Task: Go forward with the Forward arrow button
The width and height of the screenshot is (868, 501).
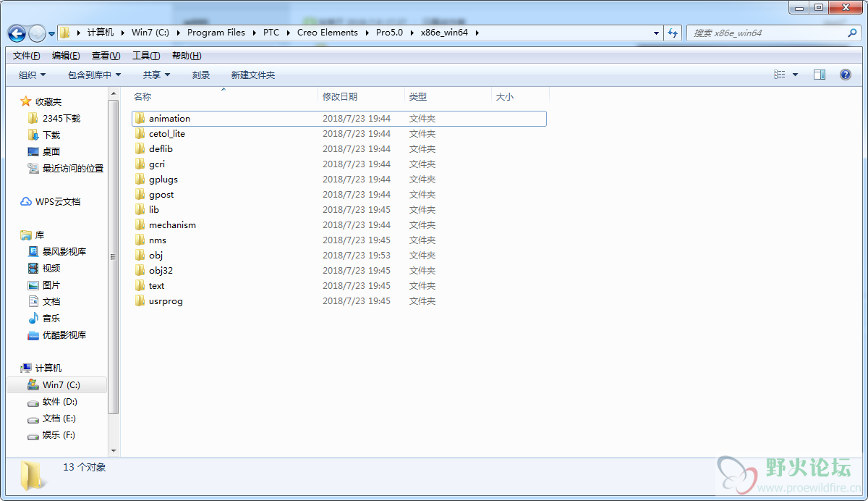Action: pyautogui.click(x=36, y=33)
